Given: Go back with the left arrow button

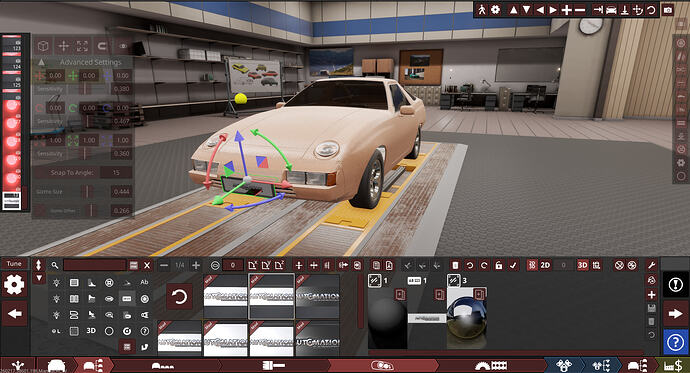Looking at the screenshot, I should [15, 314].
